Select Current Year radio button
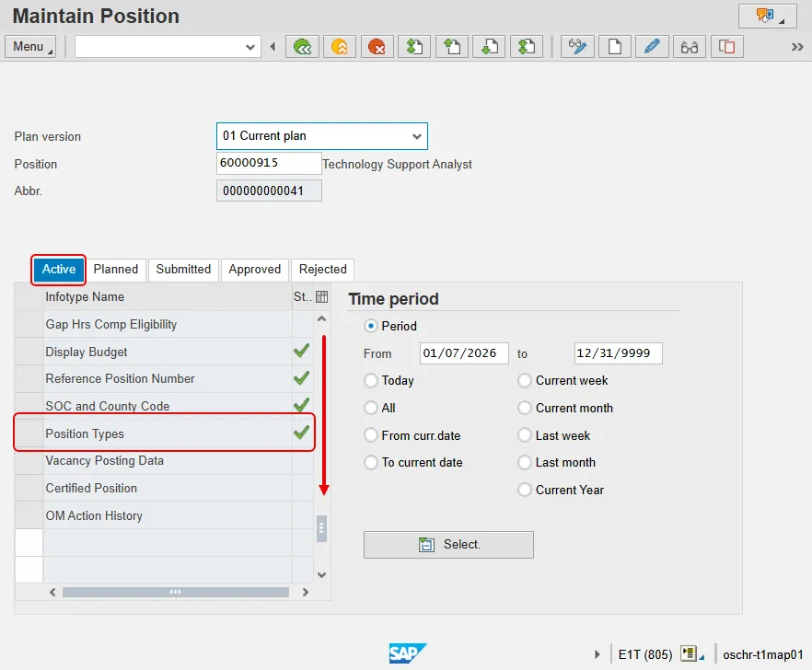This screenshot has width=812, height=670. pos(525,490)
